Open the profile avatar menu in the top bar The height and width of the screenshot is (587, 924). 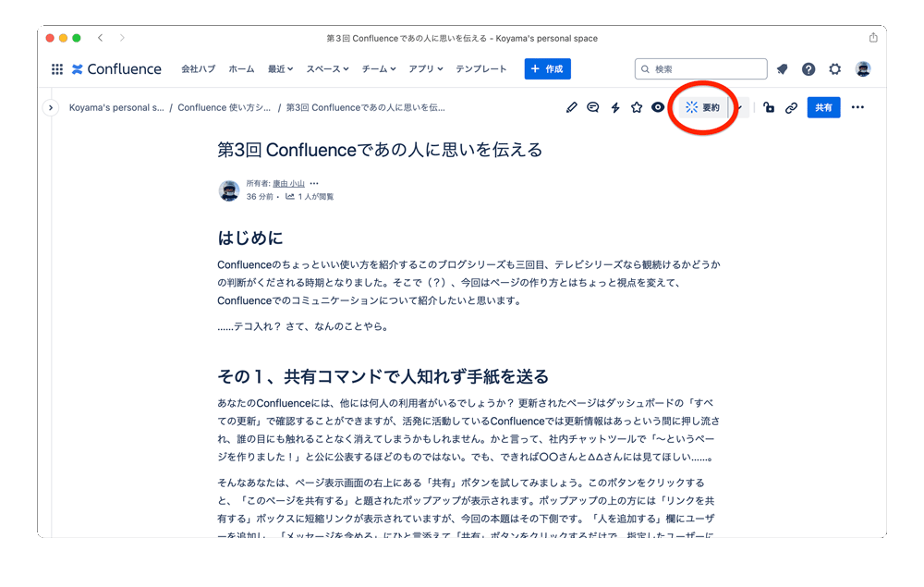(x=863, y=69)
